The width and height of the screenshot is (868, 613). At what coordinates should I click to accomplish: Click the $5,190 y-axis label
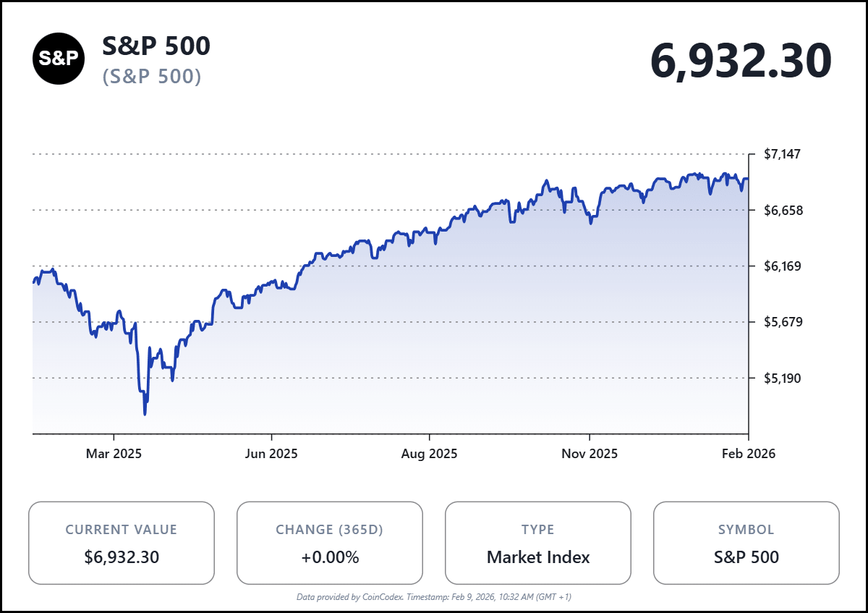pos(783,378)
